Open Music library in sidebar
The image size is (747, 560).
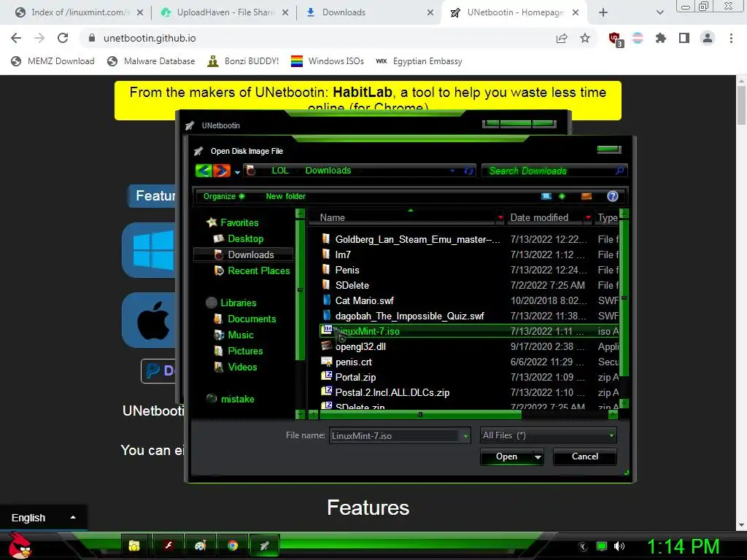pos(241,335)
